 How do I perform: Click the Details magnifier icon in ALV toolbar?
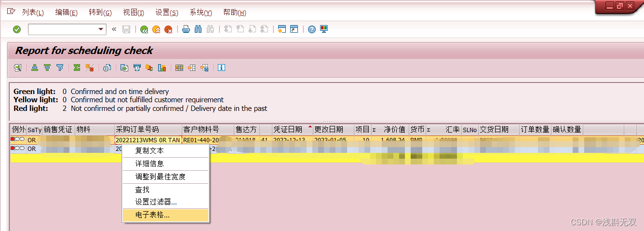[x=17, y=68]
